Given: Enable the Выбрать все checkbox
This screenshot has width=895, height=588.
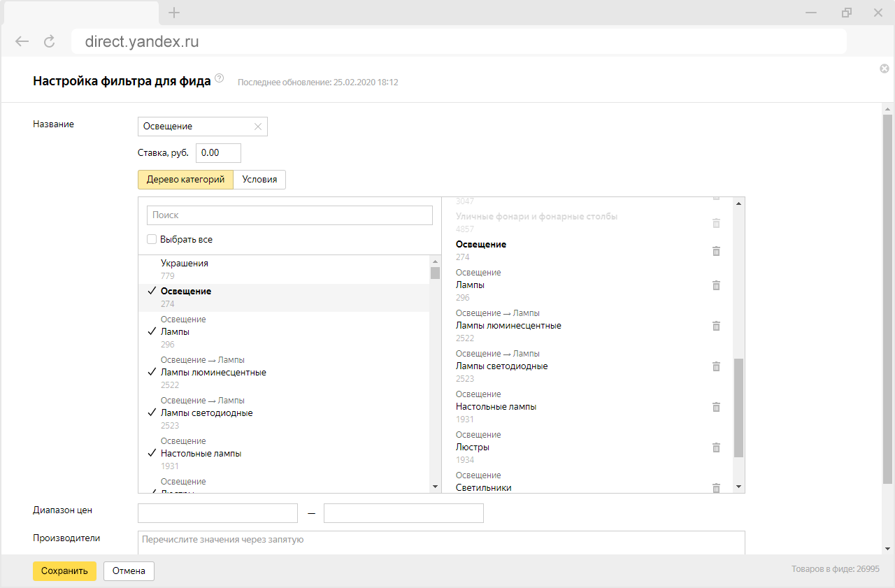Looking at the screenshot, I should pyautogui.click(x=152, y=239).
